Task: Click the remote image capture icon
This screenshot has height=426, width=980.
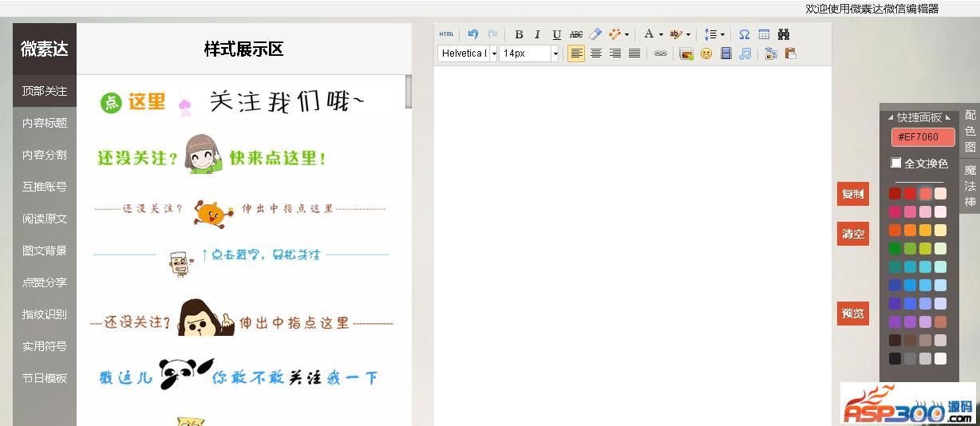Action: pyautogui.click(x=770, y=53)
